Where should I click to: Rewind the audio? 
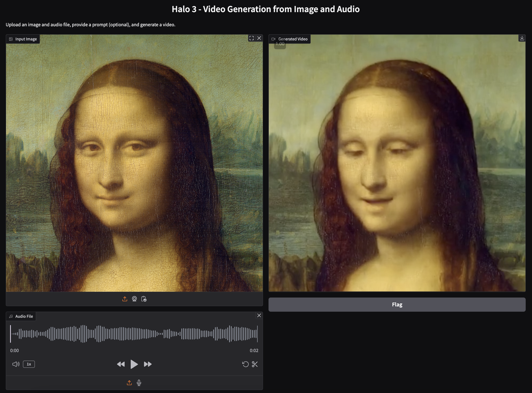pyautogui.click(x=121, y=364)
